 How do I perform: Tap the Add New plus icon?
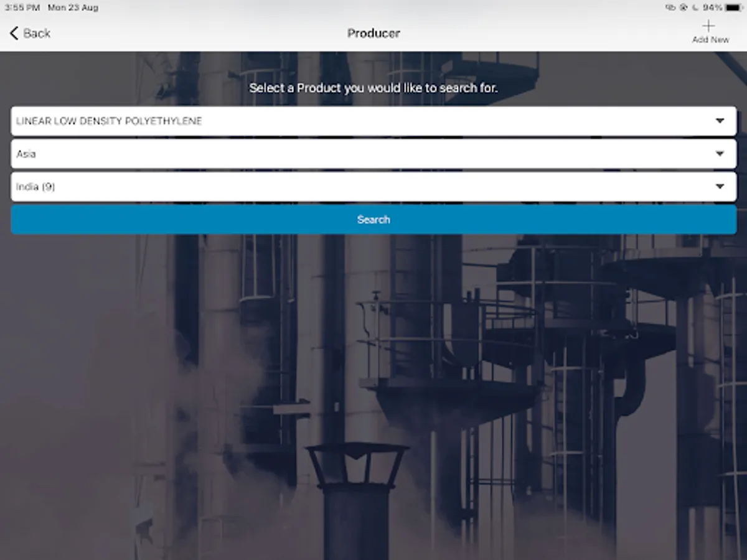(x=709, y=26)
